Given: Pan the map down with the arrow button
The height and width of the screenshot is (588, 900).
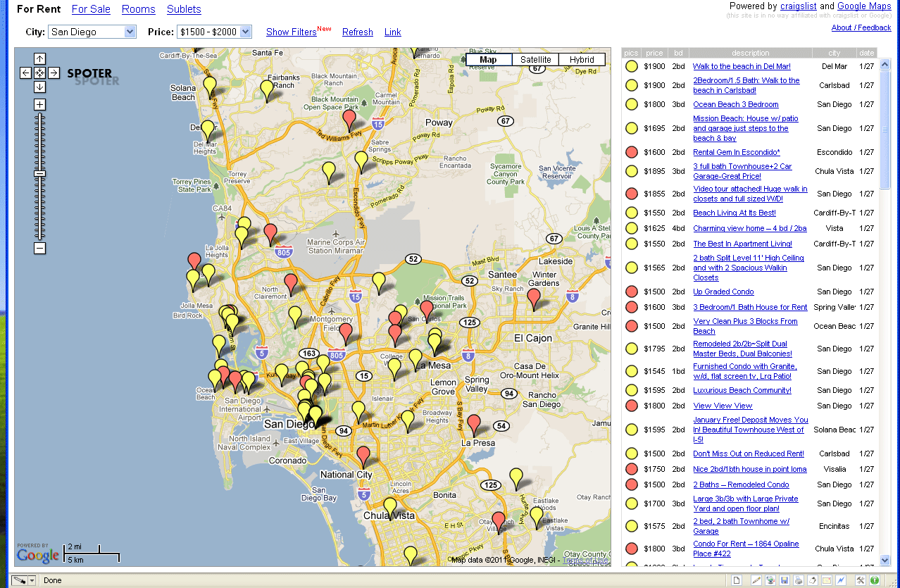Looking at the screenshot, I should tap(39, 87).
